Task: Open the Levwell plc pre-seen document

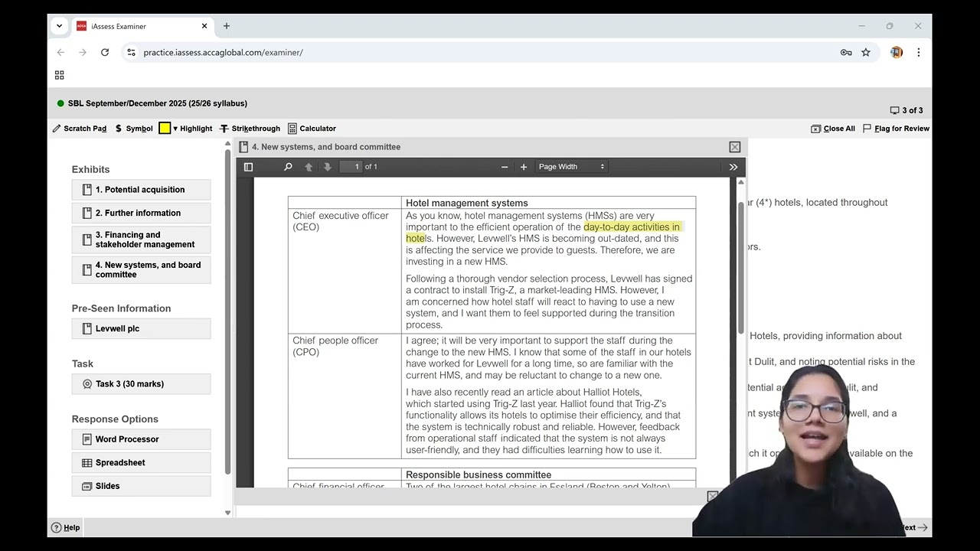Action: [x=141, y=328]
